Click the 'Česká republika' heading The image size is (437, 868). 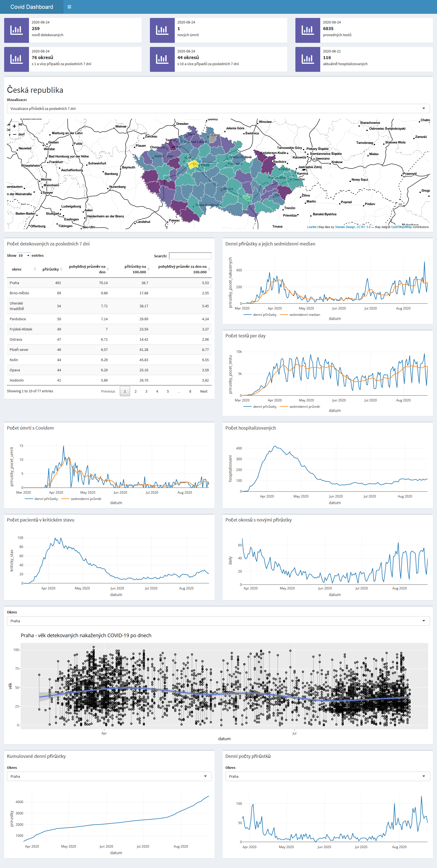pos(35,90)
